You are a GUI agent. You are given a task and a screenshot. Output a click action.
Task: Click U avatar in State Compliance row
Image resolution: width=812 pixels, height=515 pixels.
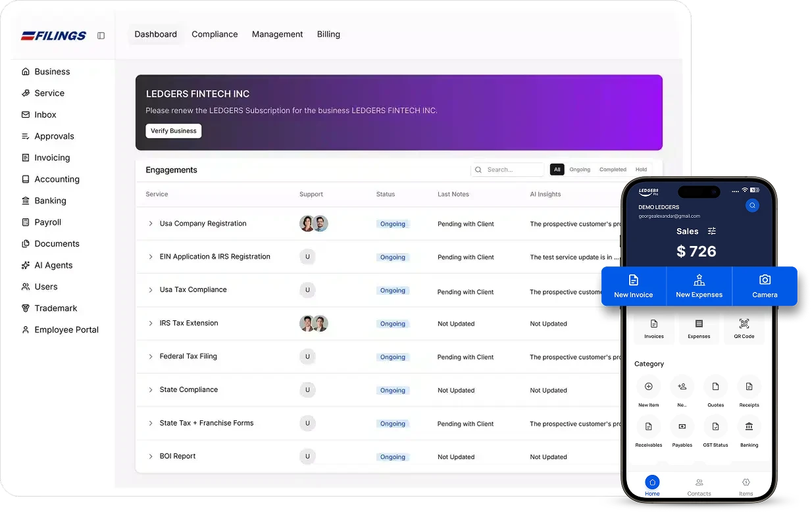[307, 390]
